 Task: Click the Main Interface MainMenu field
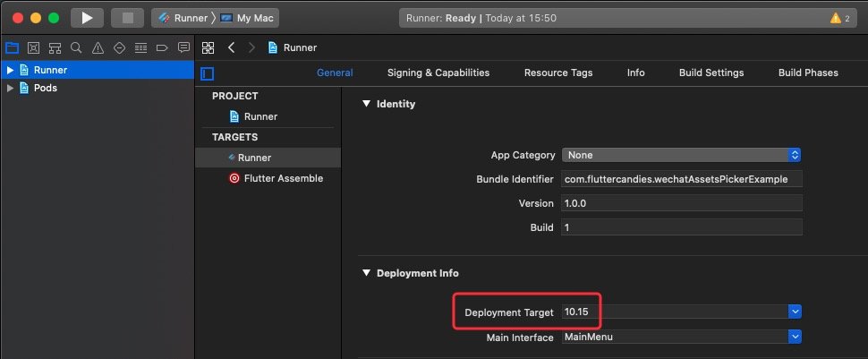click(x=675, y=337)
